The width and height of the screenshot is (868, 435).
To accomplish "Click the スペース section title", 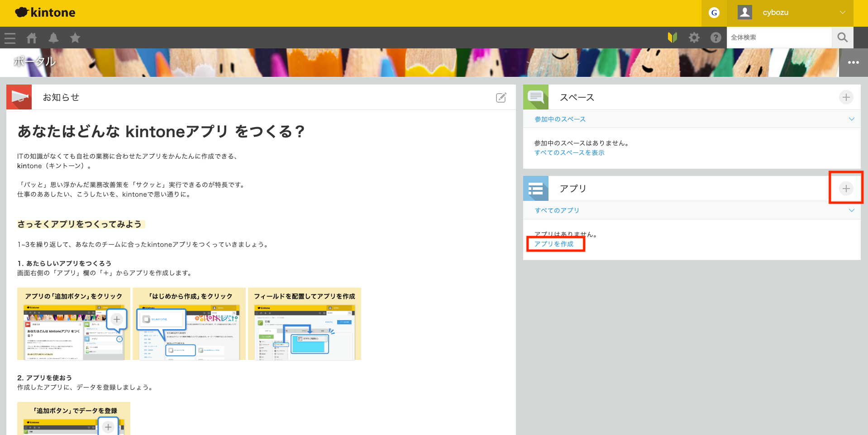I will pyautogui.click(x=577, y=97).
